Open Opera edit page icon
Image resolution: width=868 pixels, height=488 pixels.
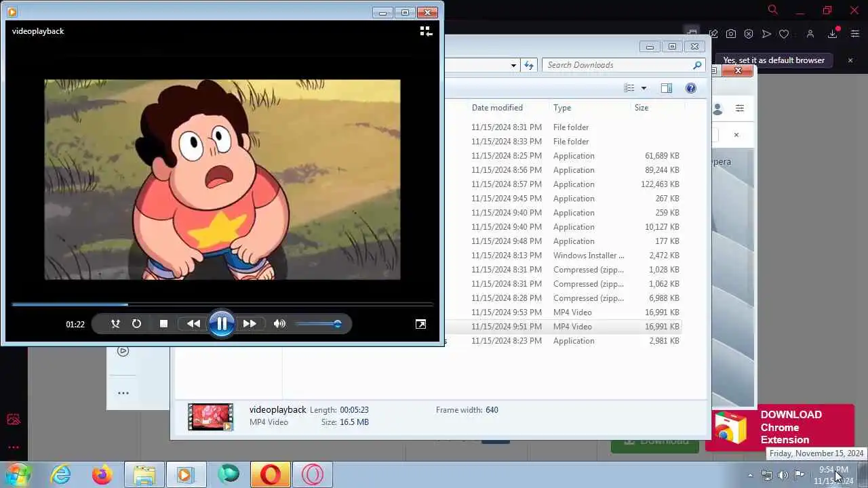click(713, 34)
